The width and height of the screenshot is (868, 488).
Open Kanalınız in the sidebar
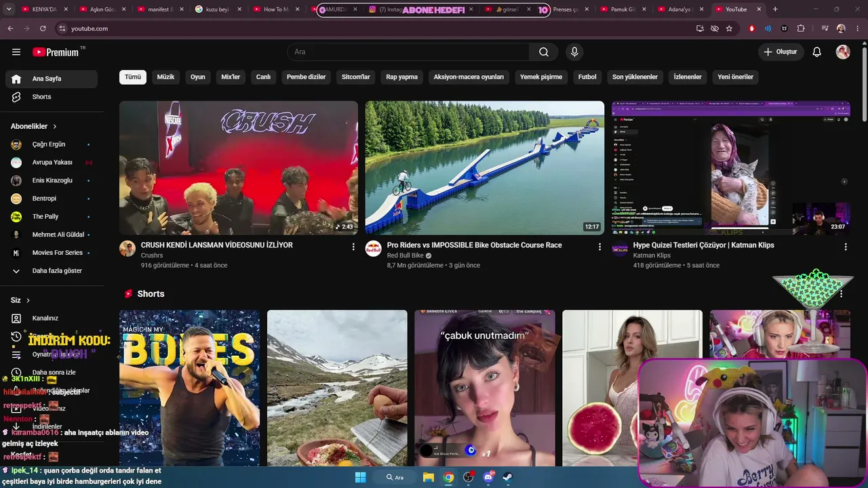click(52, 319)
